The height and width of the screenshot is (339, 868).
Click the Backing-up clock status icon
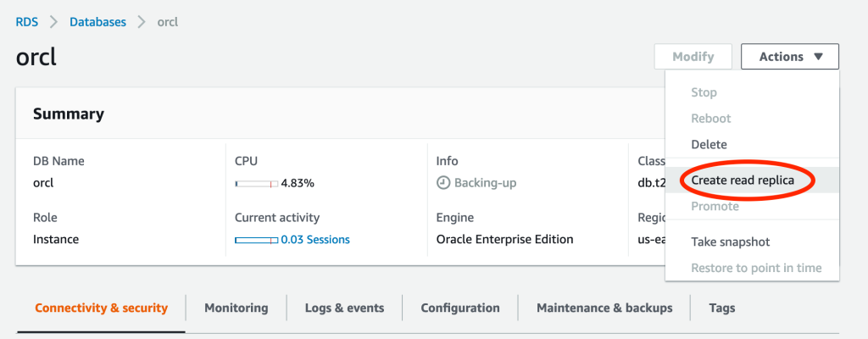click(x=442, y=183)
